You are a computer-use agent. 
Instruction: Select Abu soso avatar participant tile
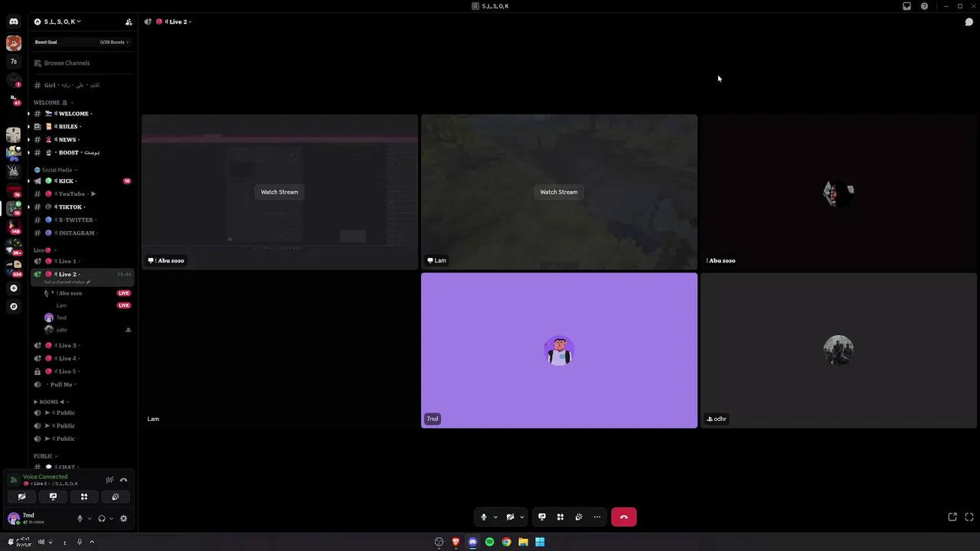838,192
